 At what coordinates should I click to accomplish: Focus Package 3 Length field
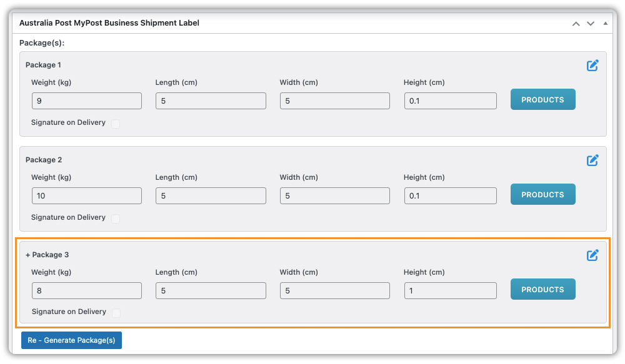[x=211, y=290]
